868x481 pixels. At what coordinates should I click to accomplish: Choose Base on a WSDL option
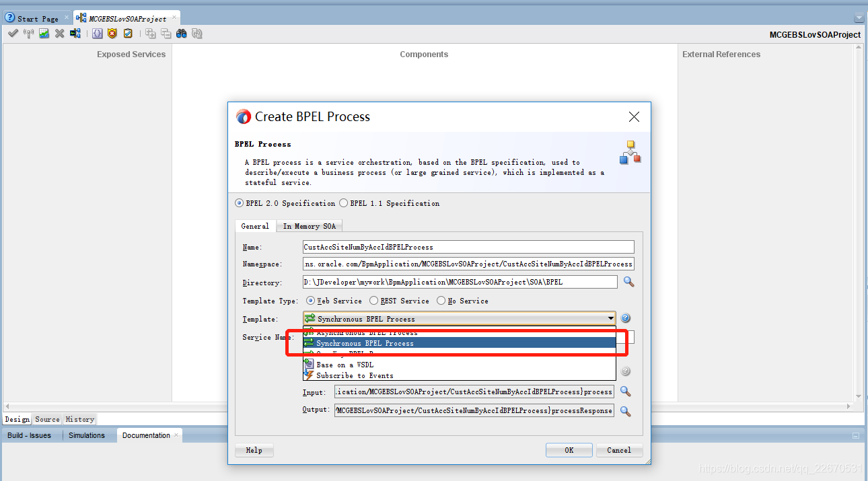pyautogui.click(x=460, y=365)
